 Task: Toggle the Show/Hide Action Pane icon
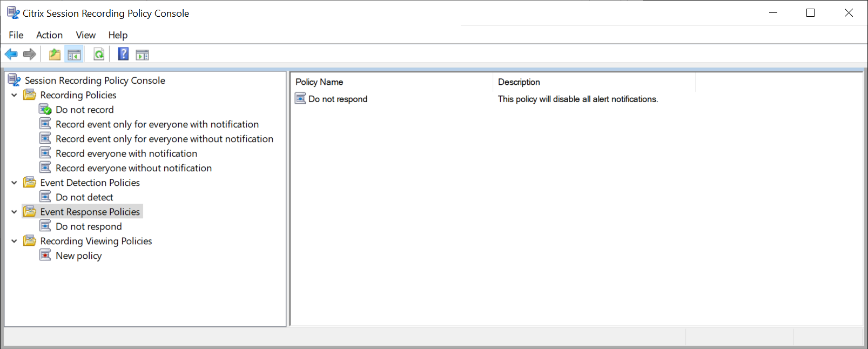142,55
